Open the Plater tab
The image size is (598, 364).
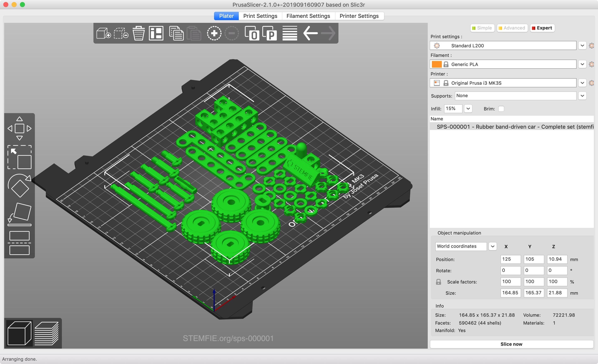pos(226,16)
